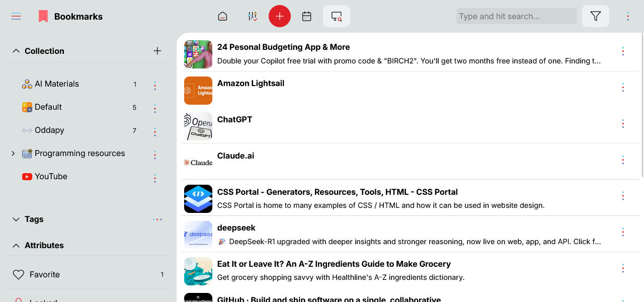Image resolution: width=644 pixels, height=302 pixels.
Task: Open the options menu for the ChatGPT bookmark
Action: point(623,123)
